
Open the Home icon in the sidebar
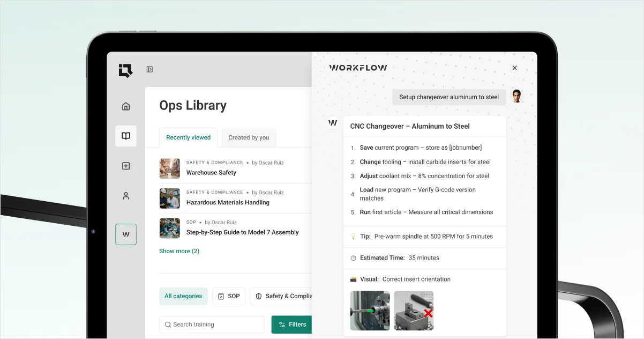[125, 106]
